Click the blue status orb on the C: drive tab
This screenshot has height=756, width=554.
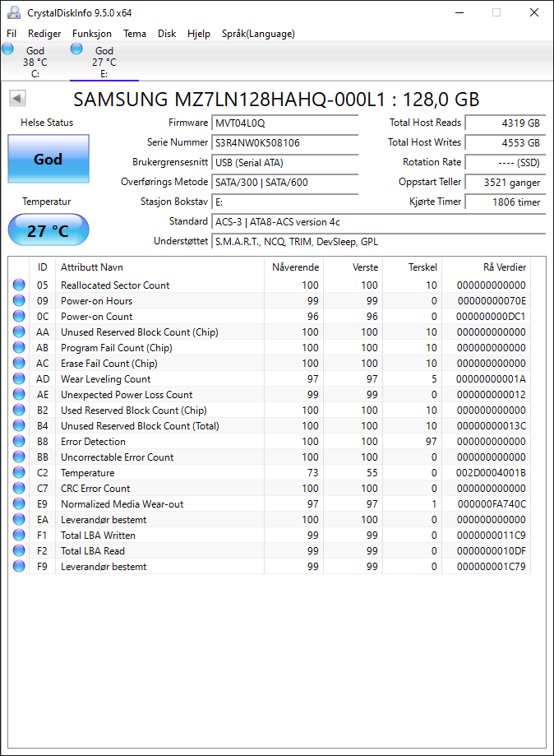tap(7, 49)
